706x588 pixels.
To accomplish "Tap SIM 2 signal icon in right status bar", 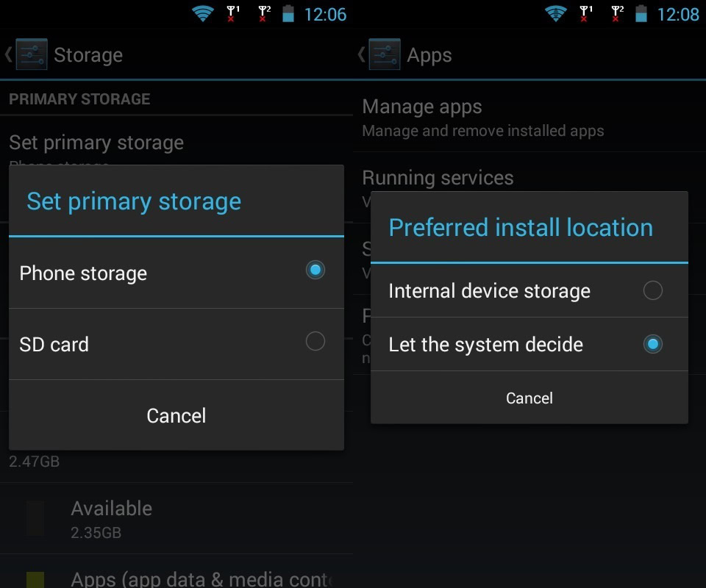I will pos(616,13).
